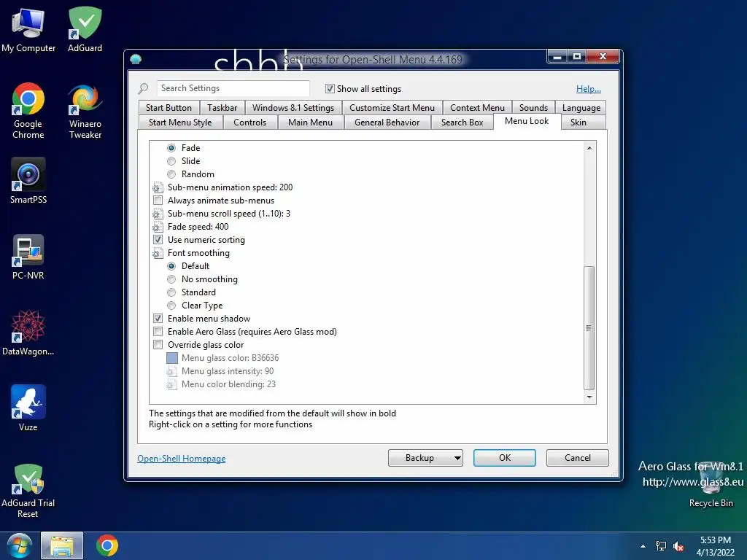This screenshot has height=560, width=747.
Task: Visit the Open-Shell Homepage link
Action: (x=182, y=459)
